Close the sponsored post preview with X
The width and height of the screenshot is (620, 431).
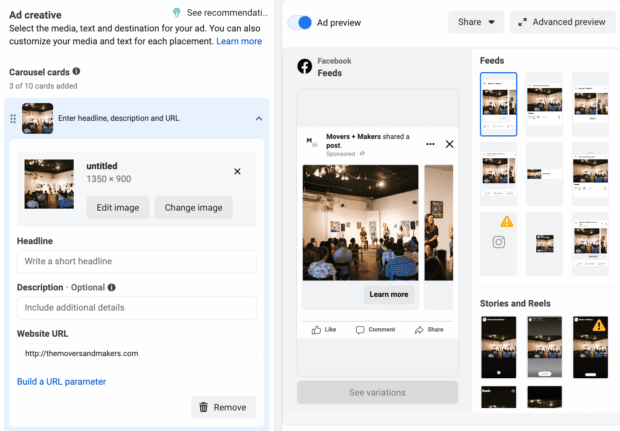point(449,144)
